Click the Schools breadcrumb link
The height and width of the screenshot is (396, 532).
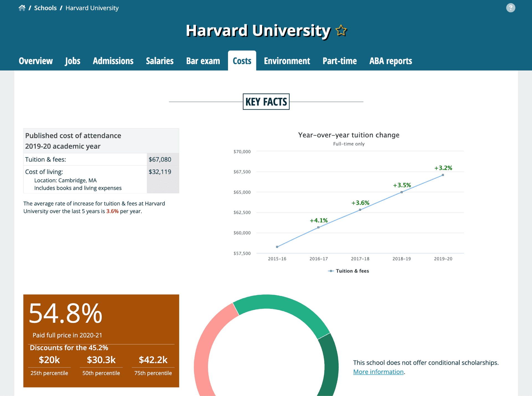pyautogui.click(x=45, y=7)
